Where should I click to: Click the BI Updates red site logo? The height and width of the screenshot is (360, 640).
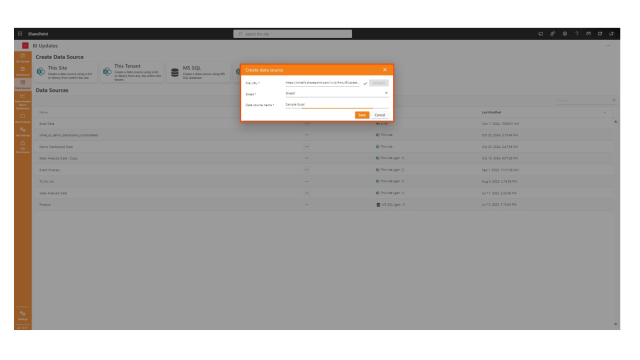(25, 46)
